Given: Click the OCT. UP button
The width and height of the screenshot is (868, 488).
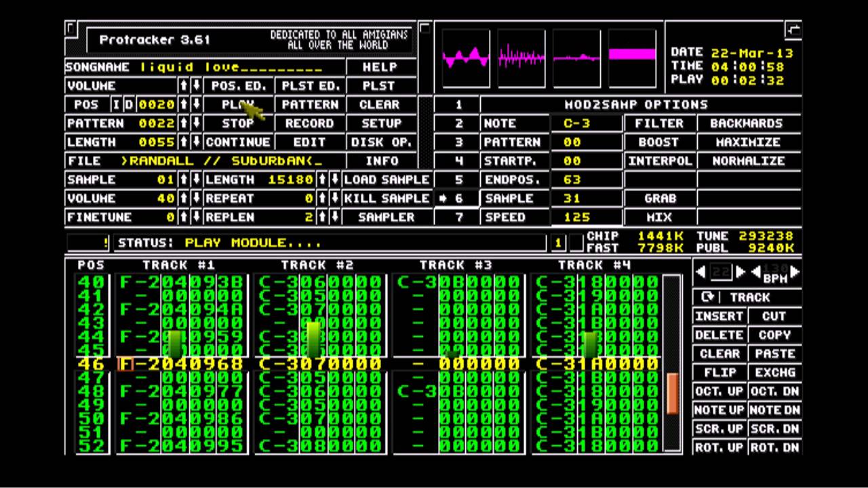Looking at the screenshot, I should click(x=719, y=392).
